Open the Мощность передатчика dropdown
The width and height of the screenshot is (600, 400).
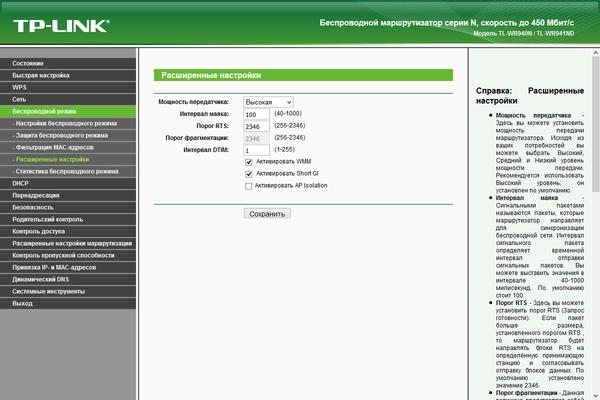[x=268, y=102]
